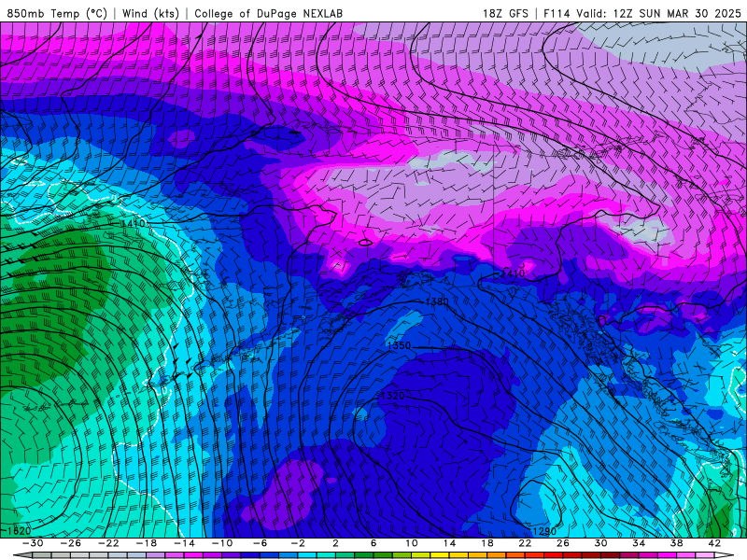Click the -26 value on the color scale

(x=71, y=543)
